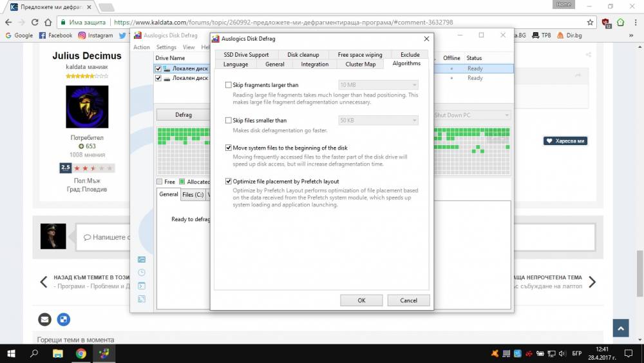Click the first Локален диск drive icon
Screen dimensions: 644x363
(167, 68)
